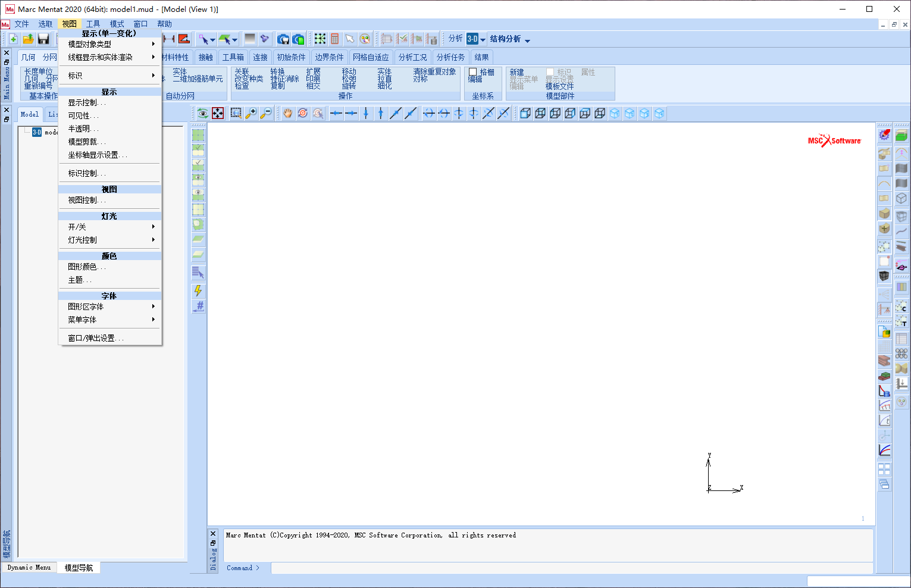Click the zoom in magnifier icon
This screenshot has width=911, height=588.
click(x=252, y=113)
